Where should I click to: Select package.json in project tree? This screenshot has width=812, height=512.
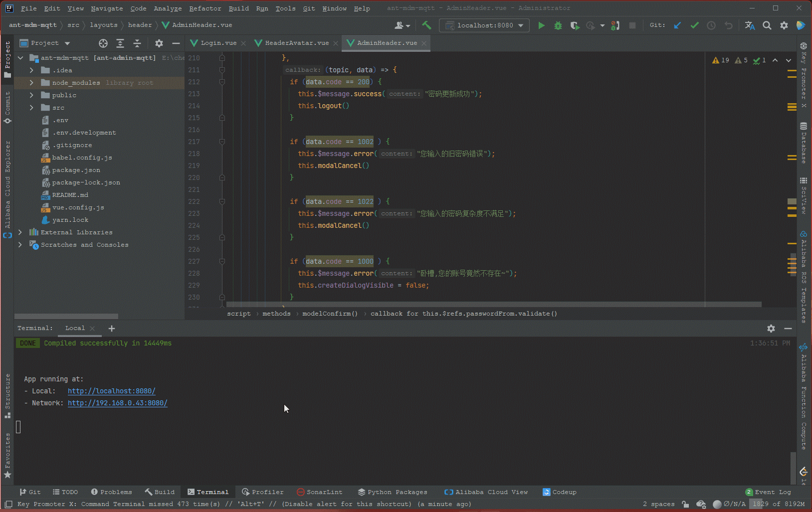[x=76, y=170]
